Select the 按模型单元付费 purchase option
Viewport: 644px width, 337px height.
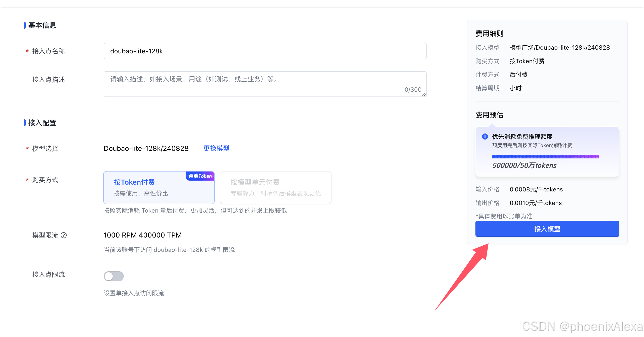click(275, 188)
